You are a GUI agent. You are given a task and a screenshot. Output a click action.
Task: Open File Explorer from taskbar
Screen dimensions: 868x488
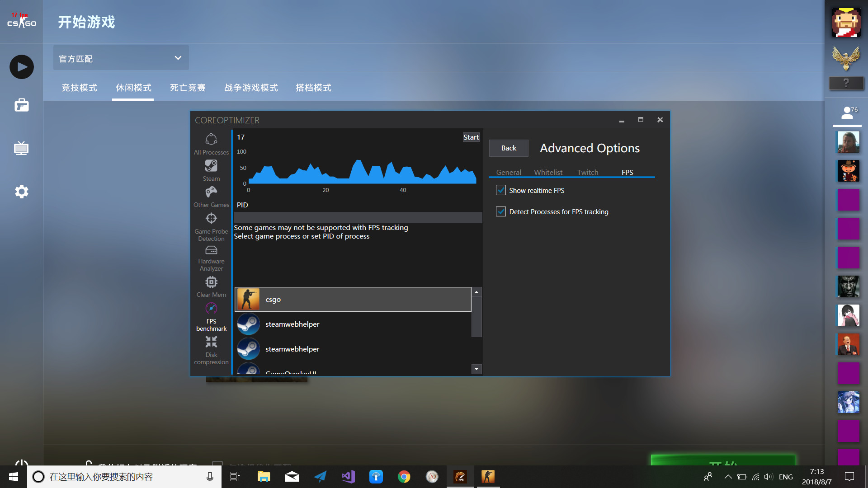264,477
